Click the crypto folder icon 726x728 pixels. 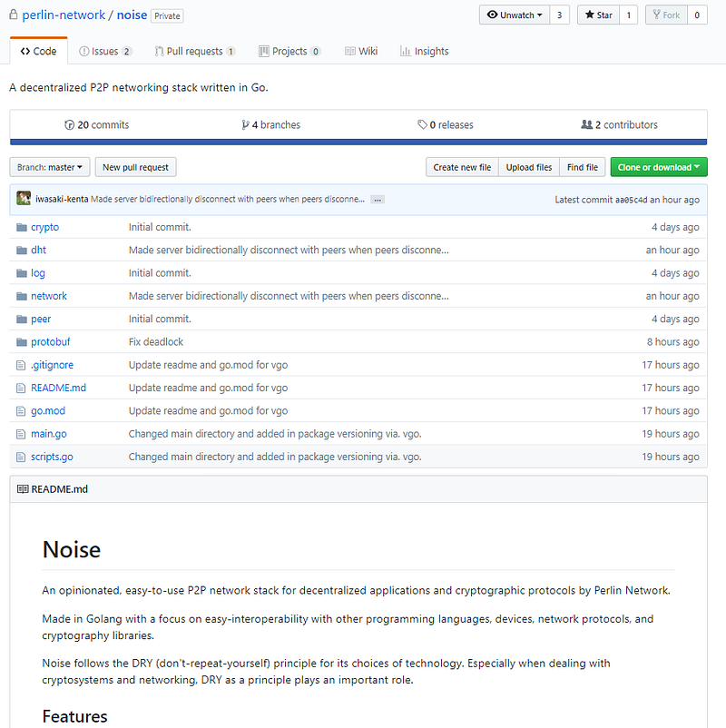point(22,227)
